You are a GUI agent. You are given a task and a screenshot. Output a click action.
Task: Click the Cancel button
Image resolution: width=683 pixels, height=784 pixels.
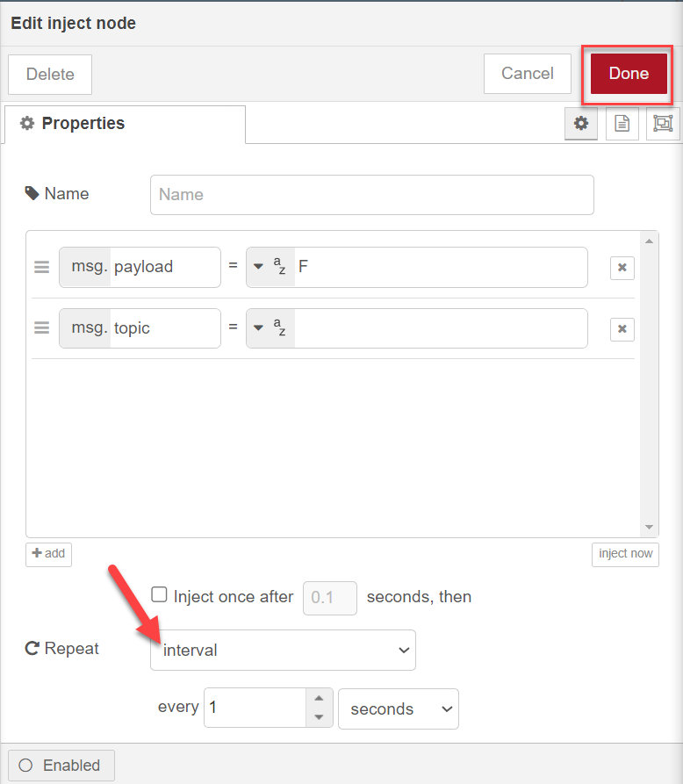pos(527,74)
